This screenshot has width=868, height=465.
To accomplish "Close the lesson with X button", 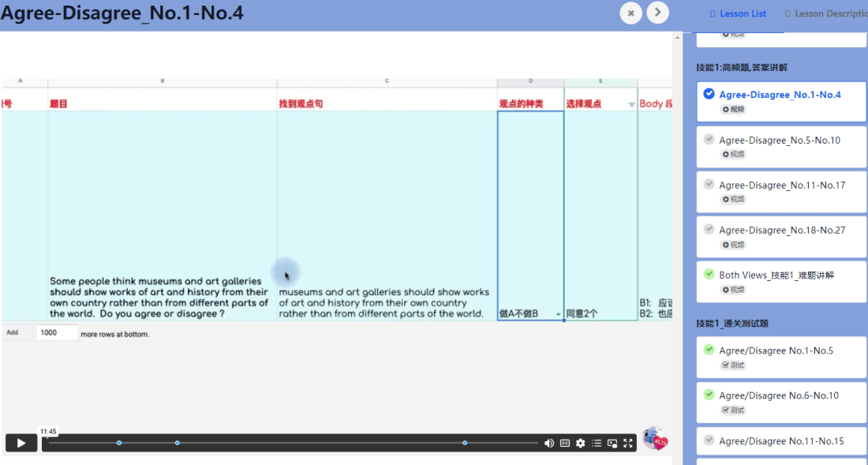I will pos(630,13).
